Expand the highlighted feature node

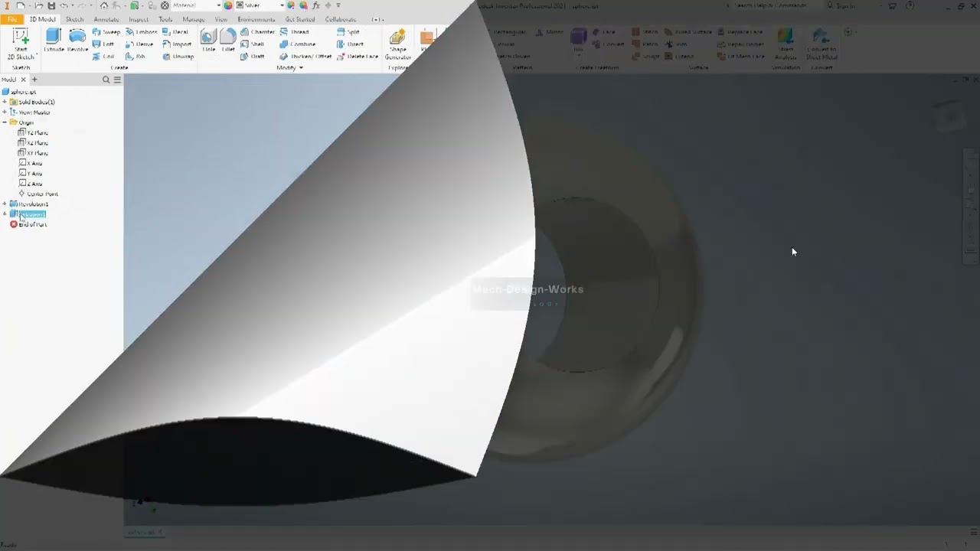click(5, 214)
